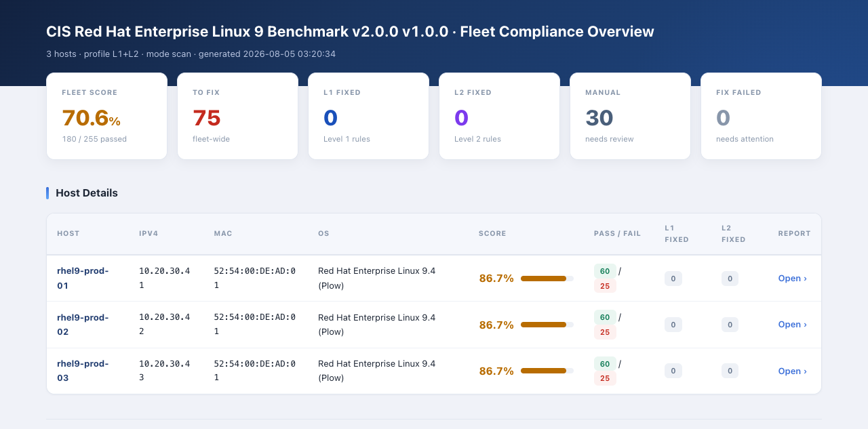
Task: Click the 180 / 255 passed text
Action: tap(94, 139)
